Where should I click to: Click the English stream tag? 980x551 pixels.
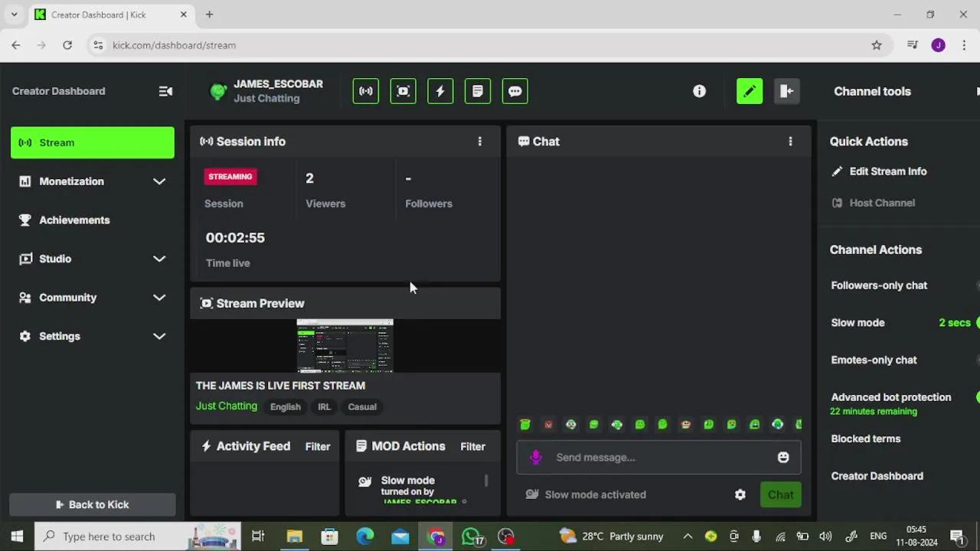click(x=286, y=407)
